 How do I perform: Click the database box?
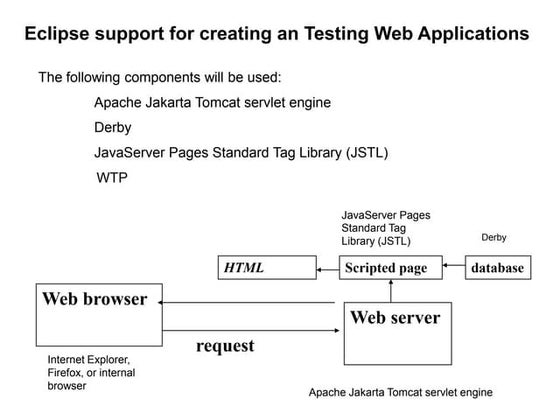click(x=498, y=268)
